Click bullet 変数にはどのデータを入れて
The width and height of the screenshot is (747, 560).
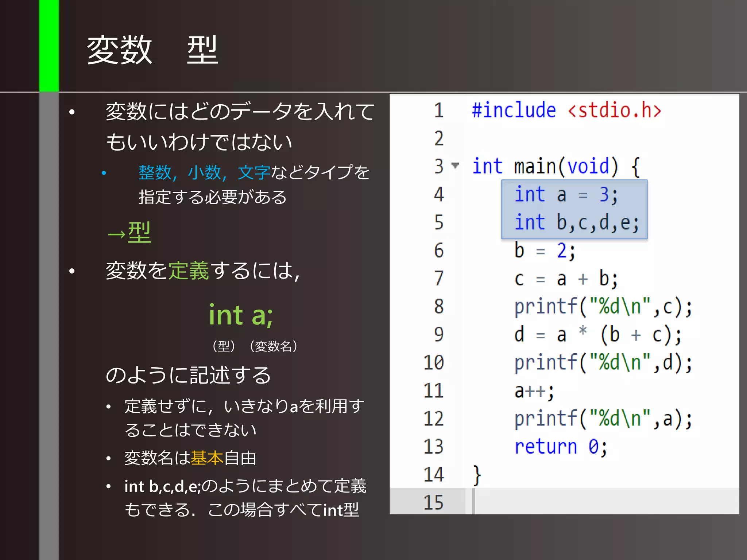point(240,127)
